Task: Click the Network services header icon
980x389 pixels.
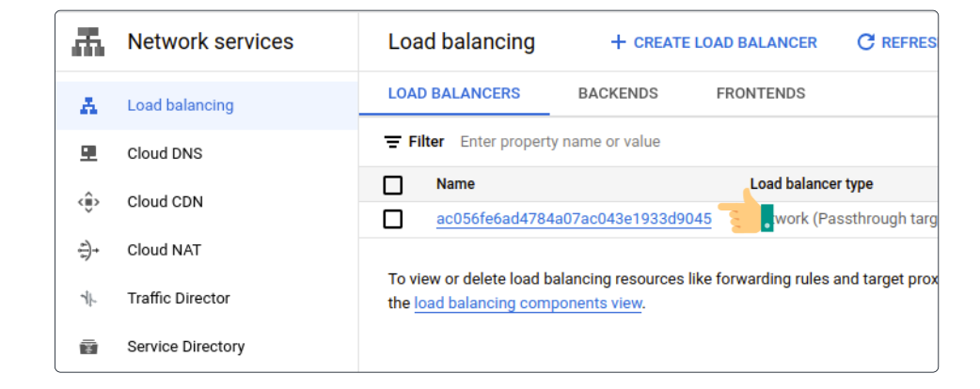Action: (88, 42)
